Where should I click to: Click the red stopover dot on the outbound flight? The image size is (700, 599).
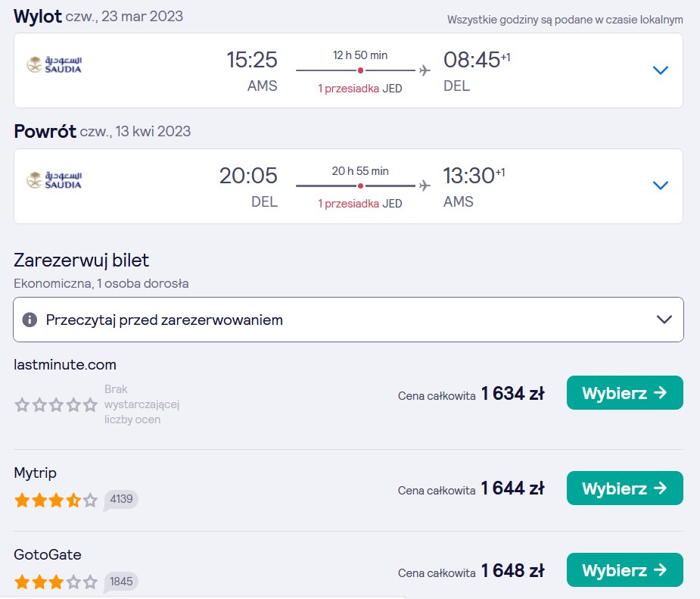(360, 70)
